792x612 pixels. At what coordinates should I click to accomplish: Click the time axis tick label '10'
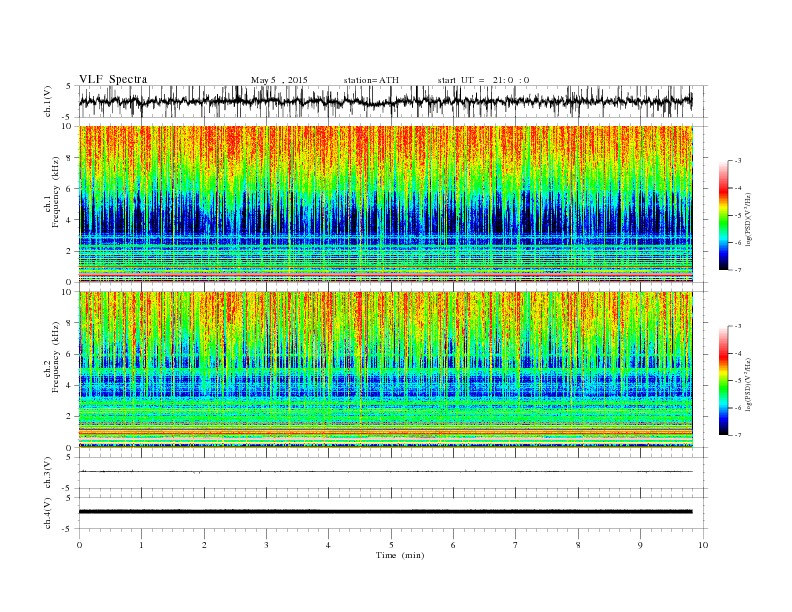click(x=703, y=545)
